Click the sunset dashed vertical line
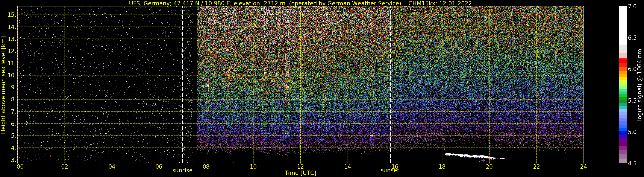Screen dimensions: 644x177 390,85
